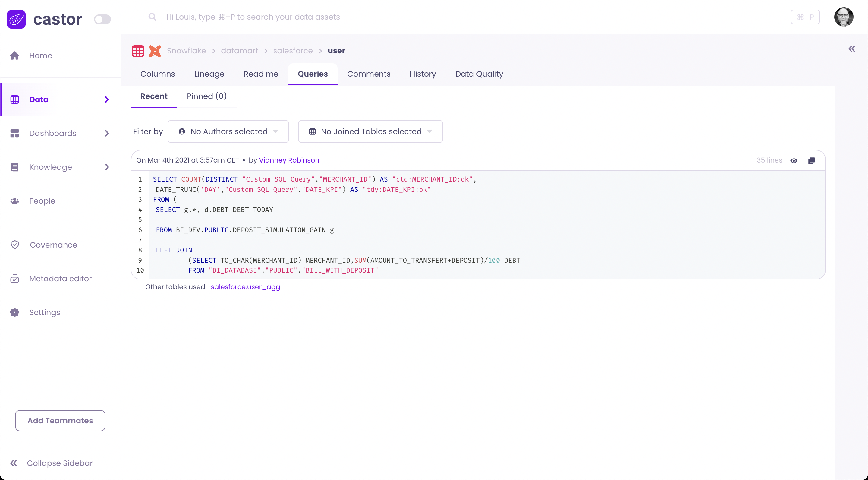868x480 pixels.
Task: Open salesforce.user_agg table link
Action: 245,287
